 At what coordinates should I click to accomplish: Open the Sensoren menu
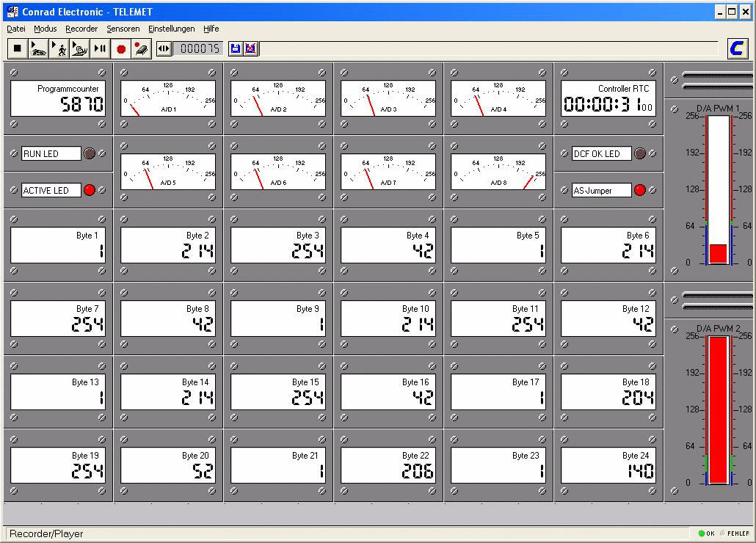click(123, 29)
